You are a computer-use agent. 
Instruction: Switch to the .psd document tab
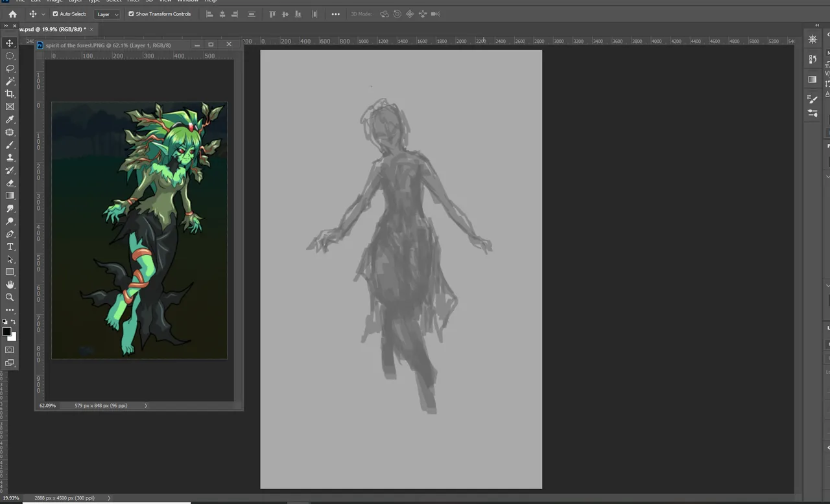pyautogui.click(x=52, y=29)
